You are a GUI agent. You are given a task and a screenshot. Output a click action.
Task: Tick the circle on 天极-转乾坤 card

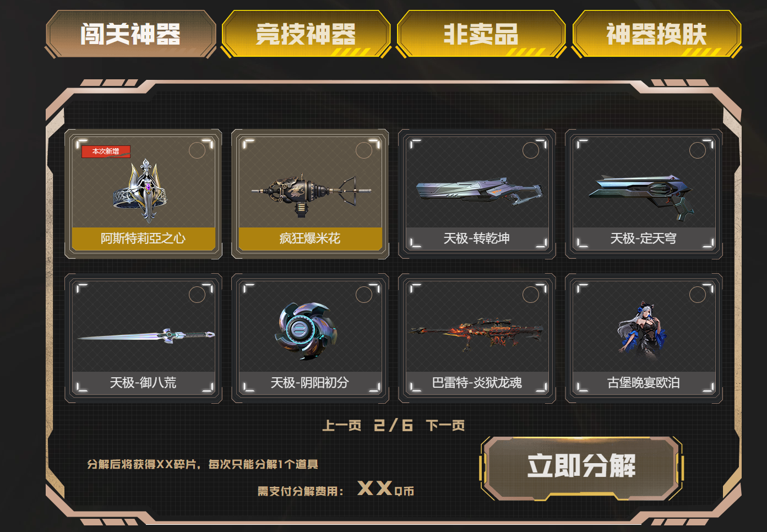531,150
